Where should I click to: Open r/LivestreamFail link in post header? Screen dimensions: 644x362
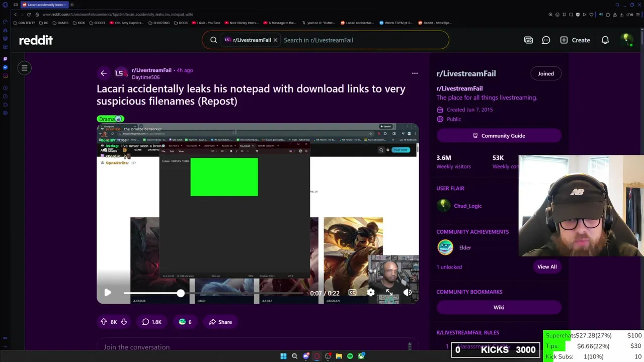tap(151, 70)
